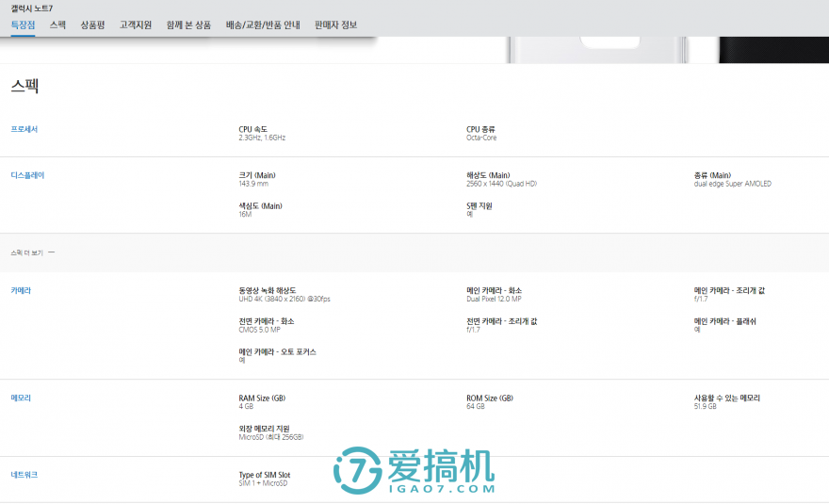Switch to the 특장점 tab
This screenshot has height=504, width=829.
(23, 24)
